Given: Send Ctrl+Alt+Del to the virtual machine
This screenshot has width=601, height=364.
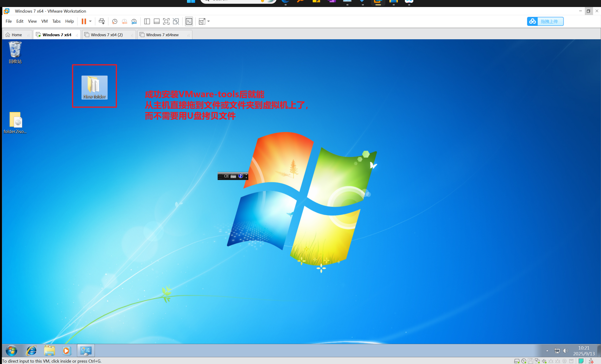Looking at the screenshot, I should [102, 22].
